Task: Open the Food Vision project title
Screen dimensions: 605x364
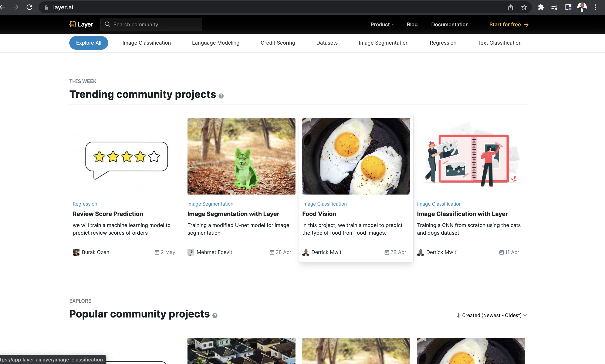Action: pos(319,214)
